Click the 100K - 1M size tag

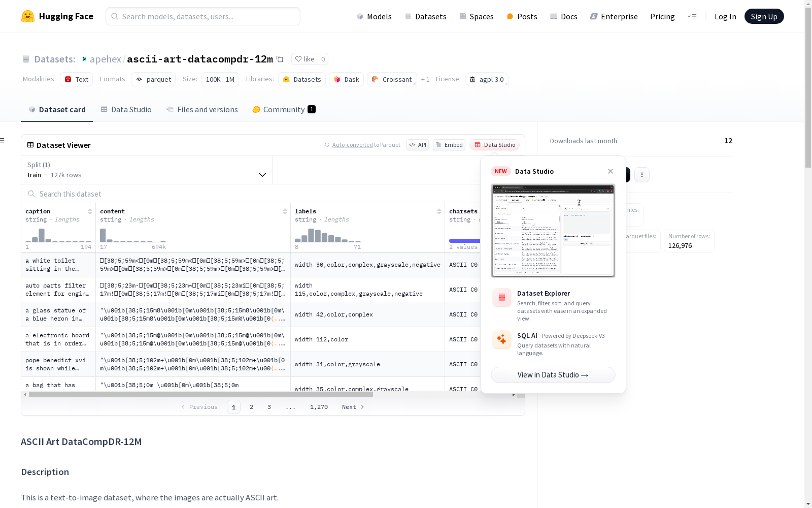(x=220, y=79)
